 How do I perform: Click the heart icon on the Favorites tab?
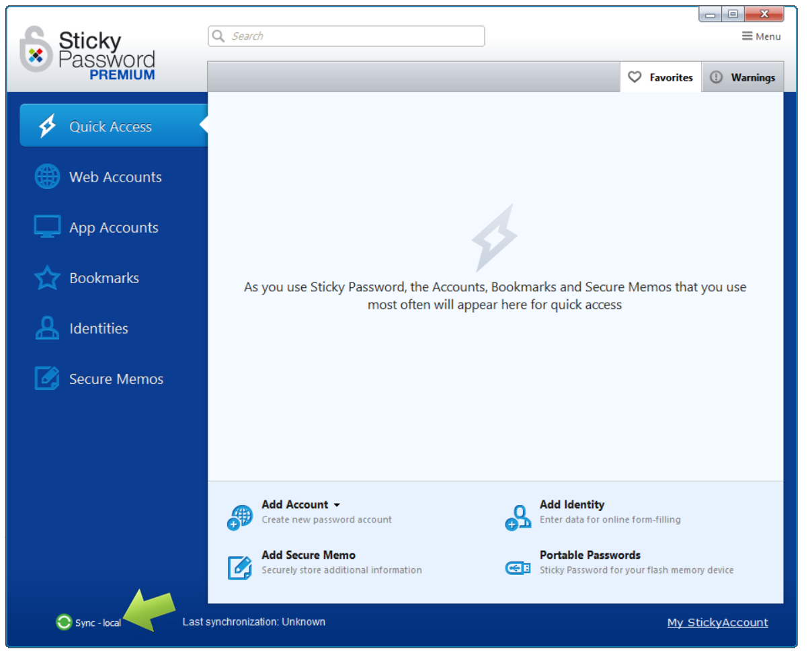635,77
